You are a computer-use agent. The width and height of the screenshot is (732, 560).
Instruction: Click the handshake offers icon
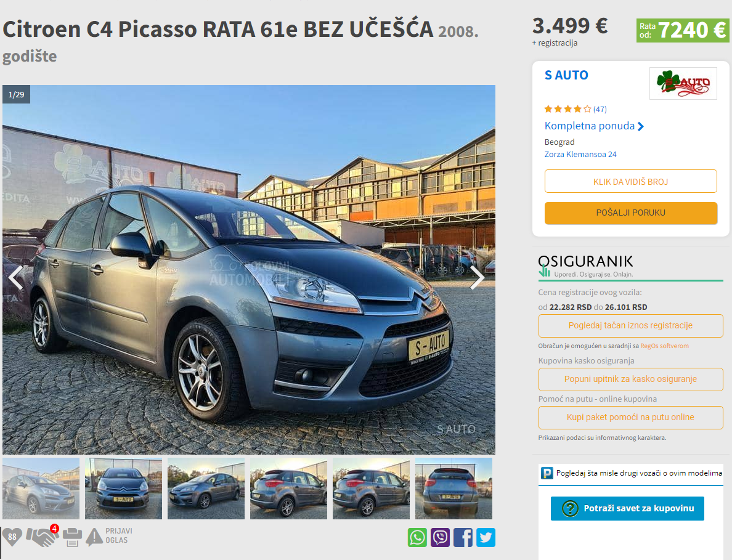tap(42, 536)
